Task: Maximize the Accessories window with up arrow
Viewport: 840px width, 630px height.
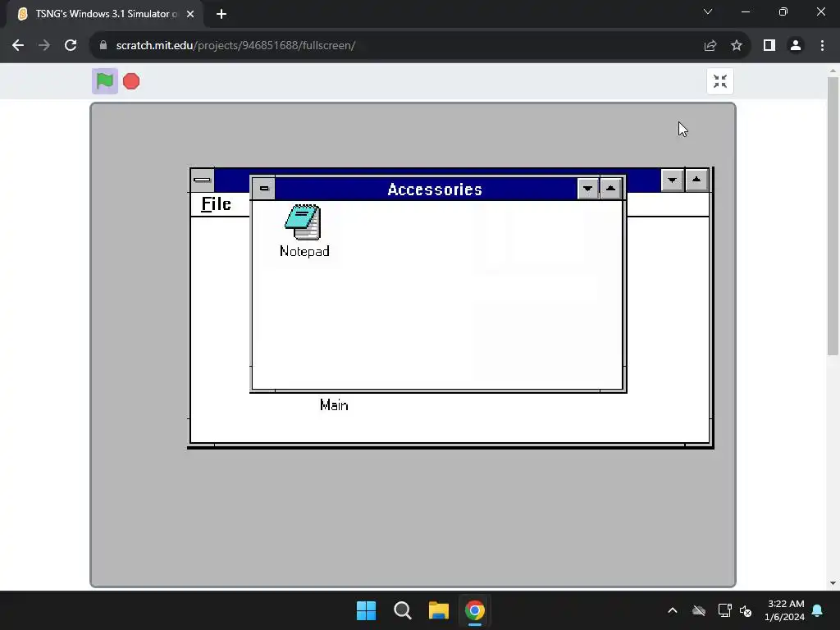Action: pos(610,189)
